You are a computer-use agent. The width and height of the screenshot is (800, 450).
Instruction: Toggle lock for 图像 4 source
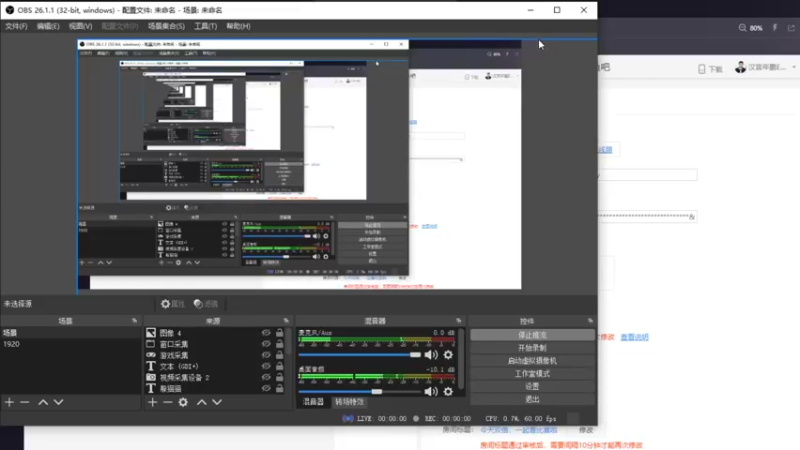(280, 333)
